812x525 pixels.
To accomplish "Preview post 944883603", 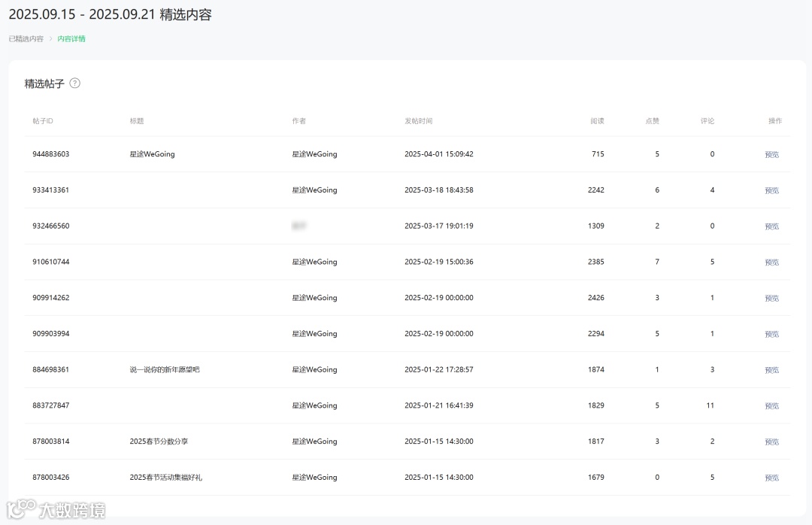I will click(771, 154).
